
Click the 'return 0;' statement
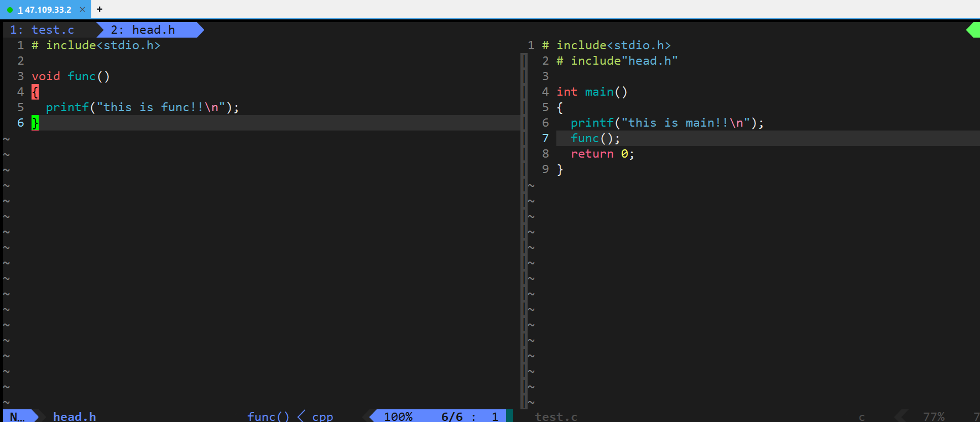[602, 154]
